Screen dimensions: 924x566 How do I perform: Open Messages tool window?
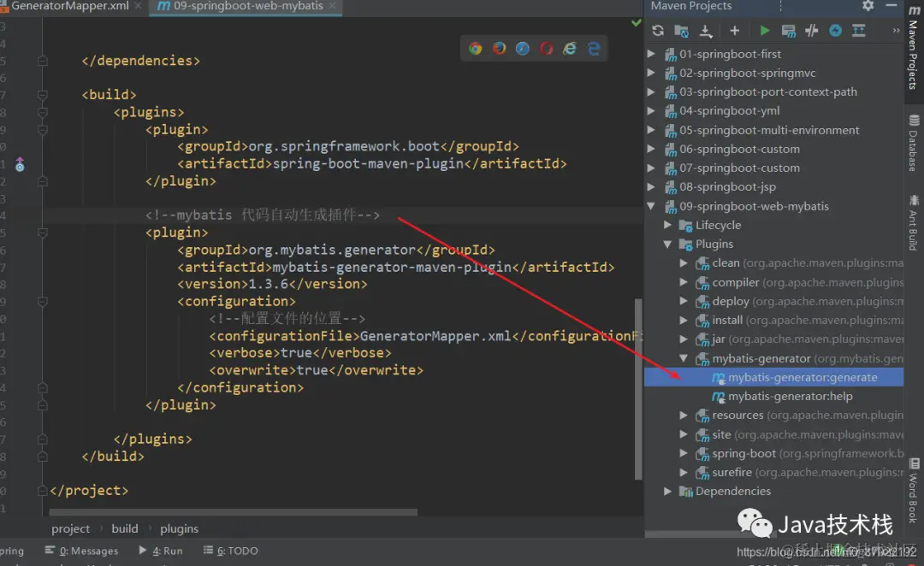(x=82, y=551)
